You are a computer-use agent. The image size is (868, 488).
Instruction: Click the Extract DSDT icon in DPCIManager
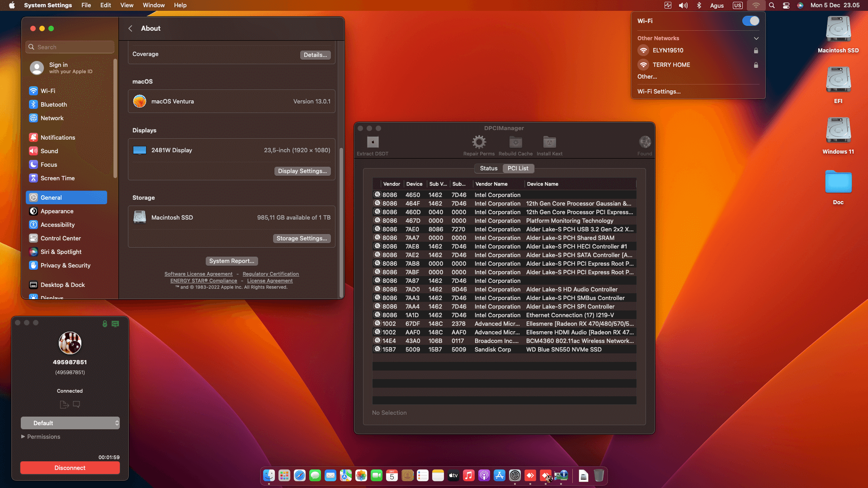[373, 142]
